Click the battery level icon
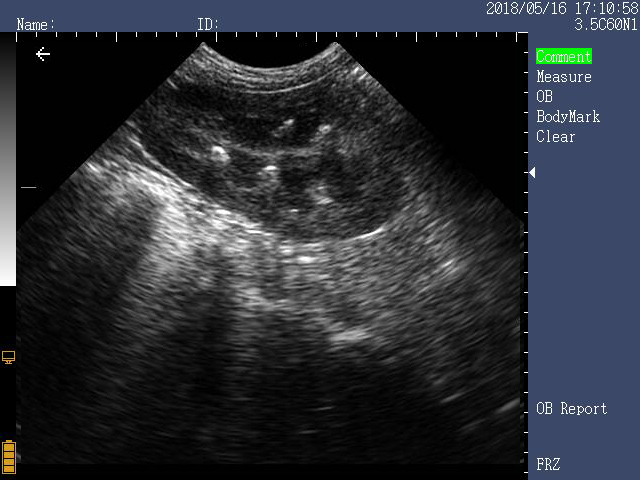 pos(9,458)
